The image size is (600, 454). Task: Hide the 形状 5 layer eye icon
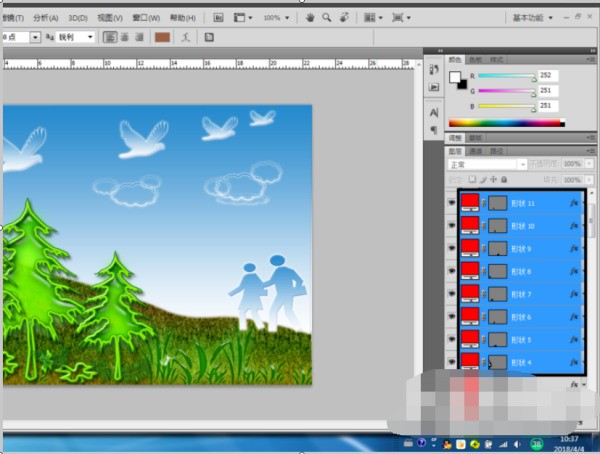click(x=451, y=339)
